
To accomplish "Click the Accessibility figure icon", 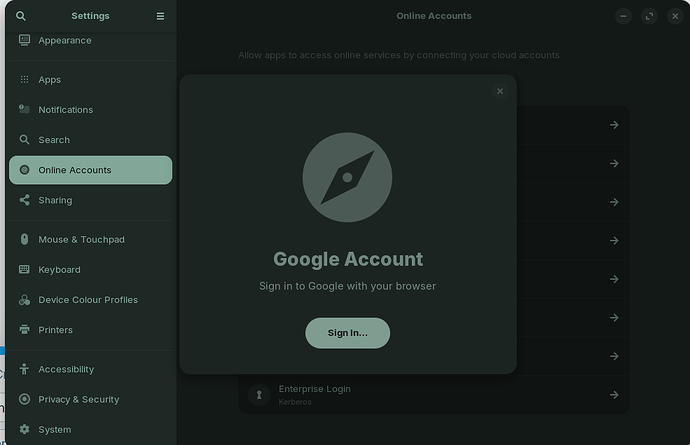I will point(24,369).
